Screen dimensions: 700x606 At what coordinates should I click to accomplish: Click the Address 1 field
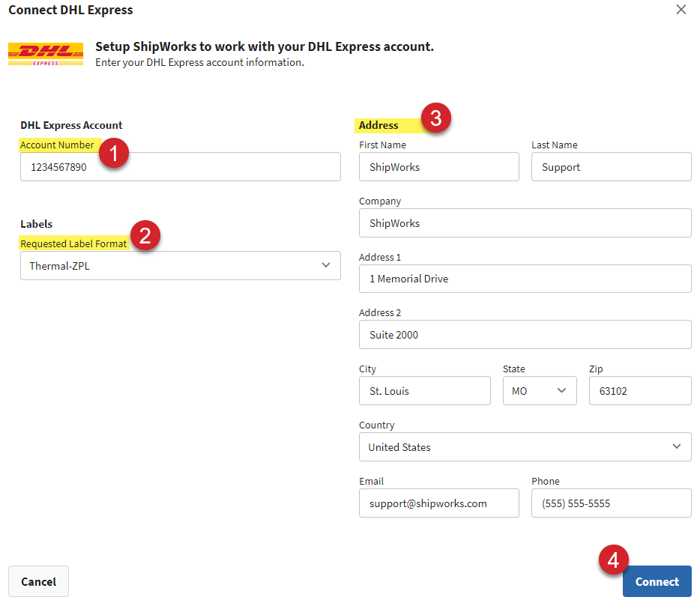point(525,279)
